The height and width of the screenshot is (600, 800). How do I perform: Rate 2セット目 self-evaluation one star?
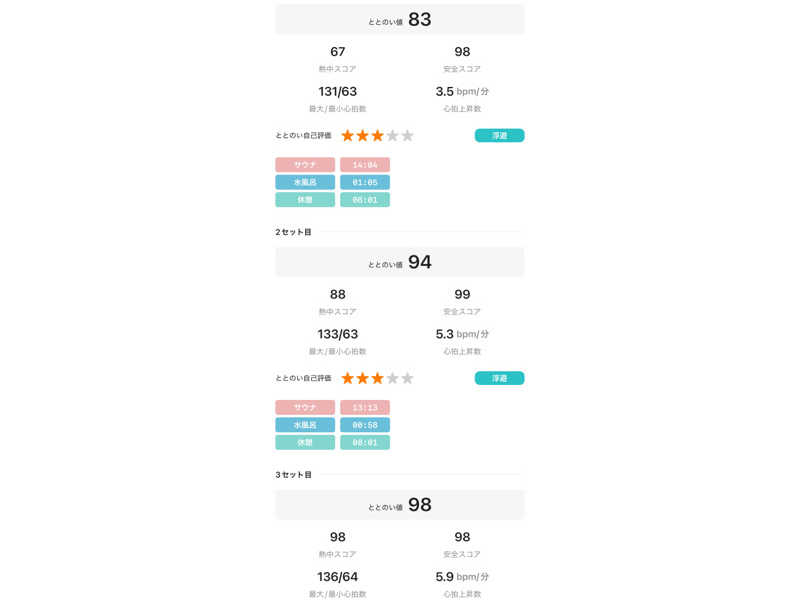(348, 378)
